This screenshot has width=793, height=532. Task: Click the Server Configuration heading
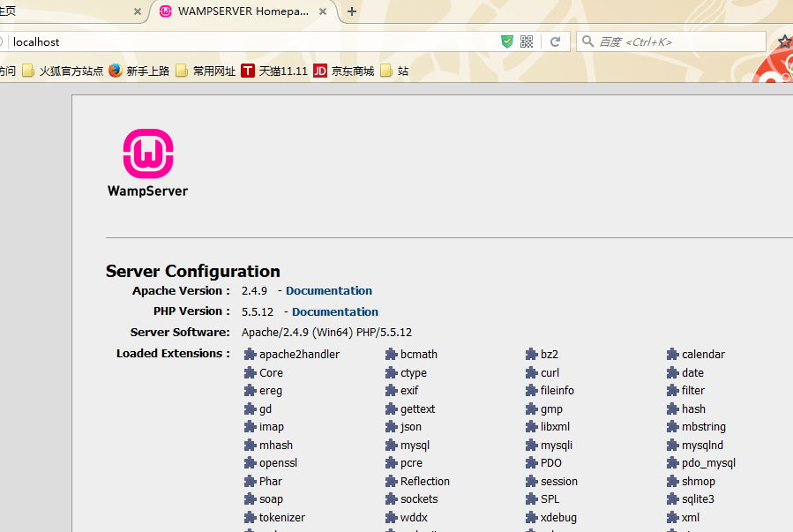192,271
